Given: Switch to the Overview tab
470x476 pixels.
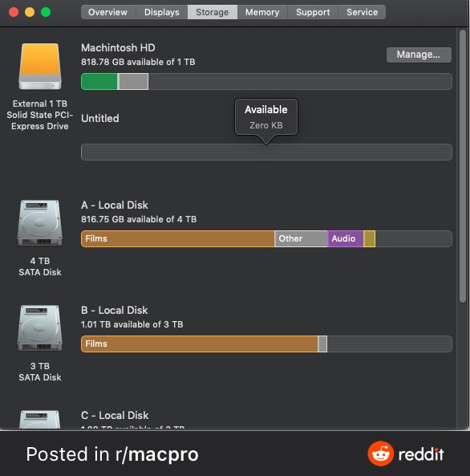Looking at the screenshot, I should point(108,12).
